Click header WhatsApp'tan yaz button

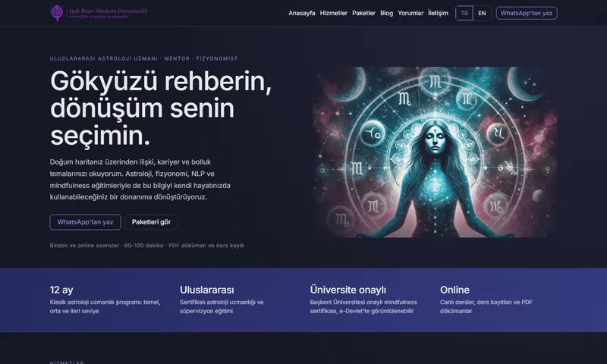(527, 13)
